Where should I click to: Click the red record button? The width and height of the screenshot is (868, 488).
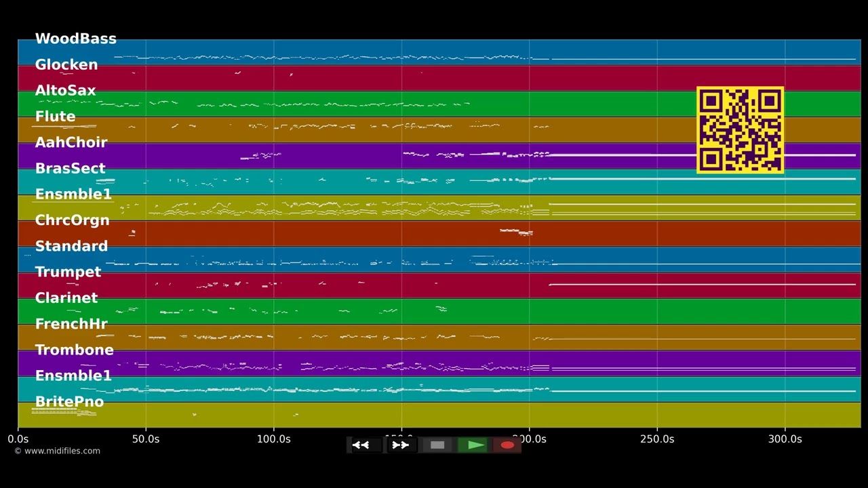[x=507, y=445]
